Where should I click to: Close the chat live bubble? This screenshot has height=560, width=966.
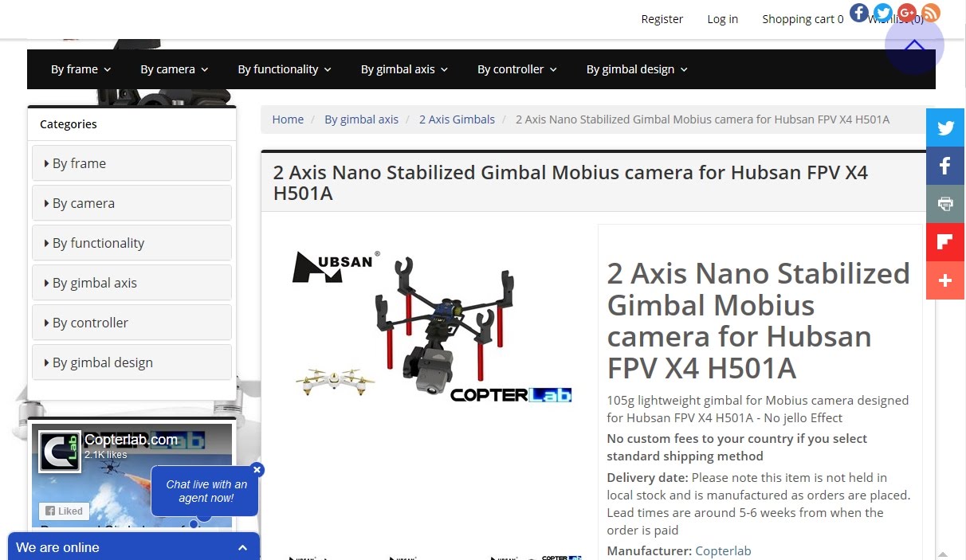click(257, 470)
